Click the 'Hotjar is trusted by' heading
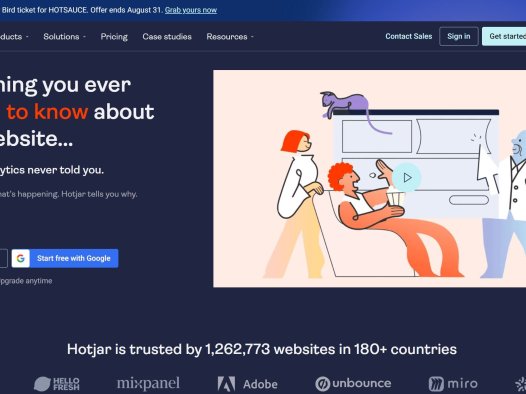The width and height of the screenshot is (526, 394). coord(262,349)
